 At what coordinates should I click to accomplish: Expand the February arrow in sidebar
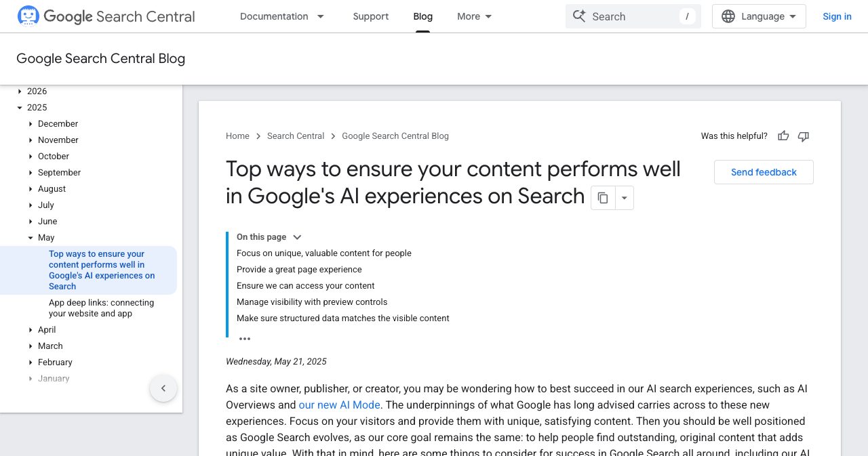(x=31, y=362)
